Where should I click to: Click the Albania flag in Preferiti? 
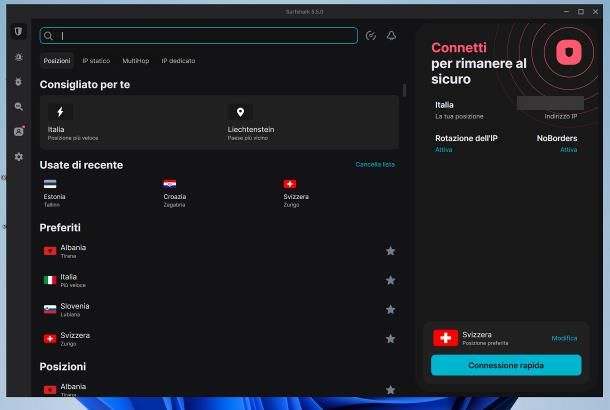pos(50,251)
